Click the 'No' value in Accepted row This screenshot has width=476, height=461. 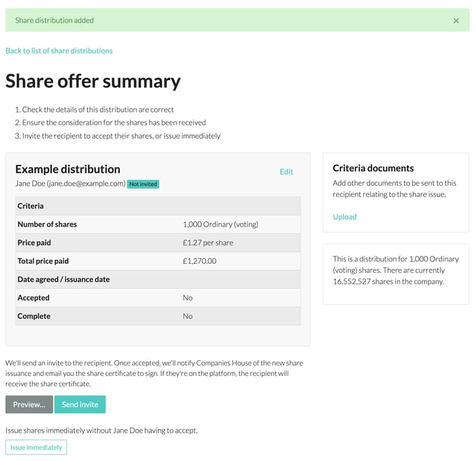[187, 298]
